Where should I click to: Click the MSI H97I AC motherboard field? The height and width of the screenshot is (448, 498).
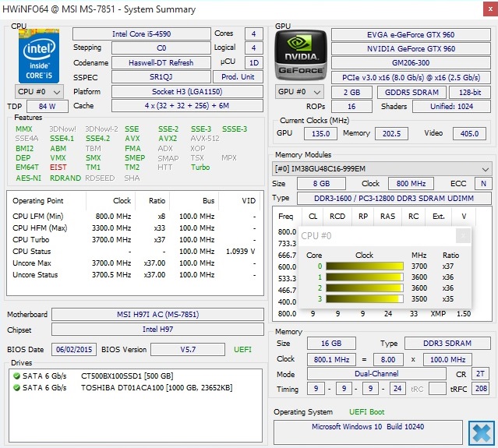[158, 314]
